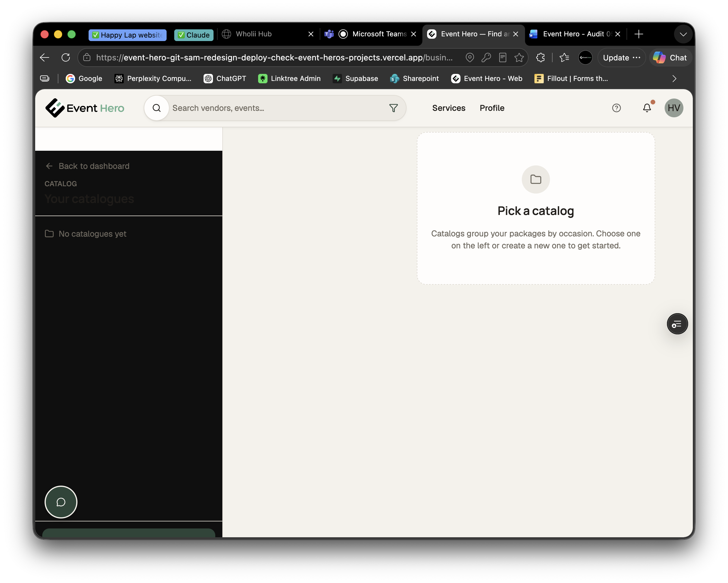Click the floating checklist toggle button
728x583 pixels.
pos(677,324)
